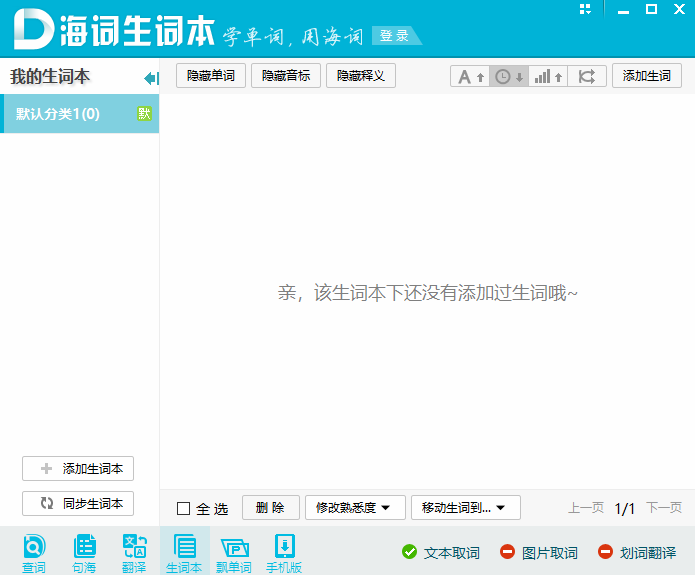Click the 隐藏释义 button
The image size is (695, 575).
pyautogui.click(x=361, y=76)
